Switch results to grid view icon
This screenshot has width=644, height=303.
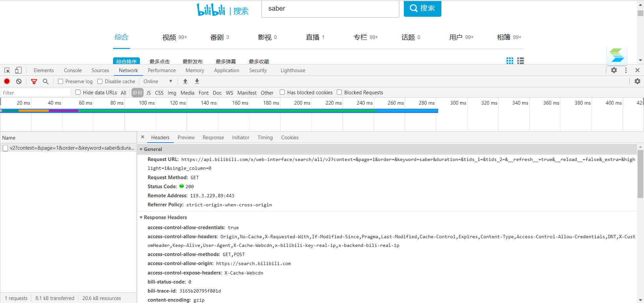pos(509,61)
